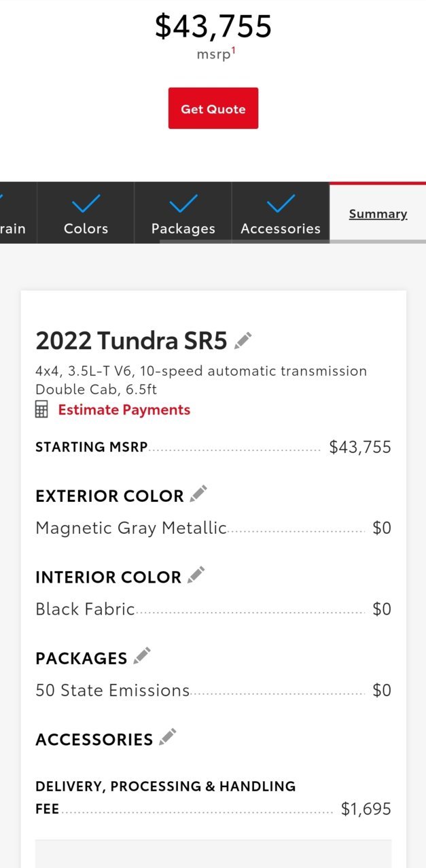Edit the 2022 Tundra SR5 model pencil icon
Image resolution: width=426 pixels, height=868 pixels.
click(x=243, y=340)
